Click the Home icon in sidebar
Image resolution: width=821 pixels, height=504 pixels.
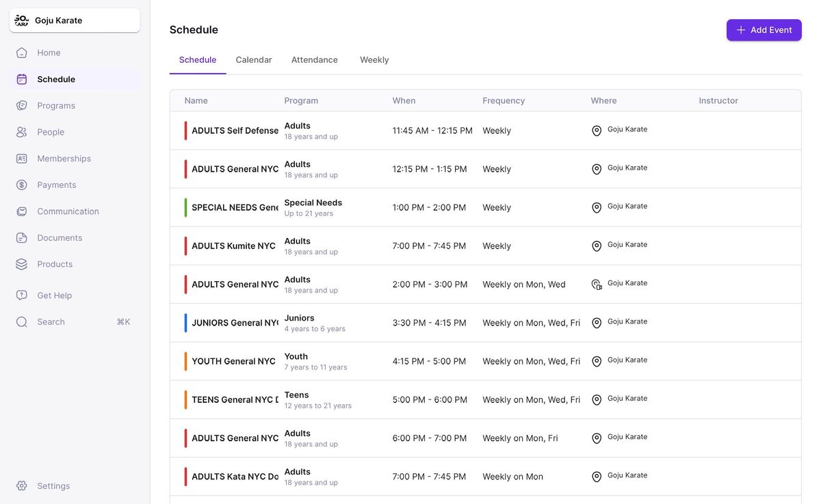coord(22,53)
